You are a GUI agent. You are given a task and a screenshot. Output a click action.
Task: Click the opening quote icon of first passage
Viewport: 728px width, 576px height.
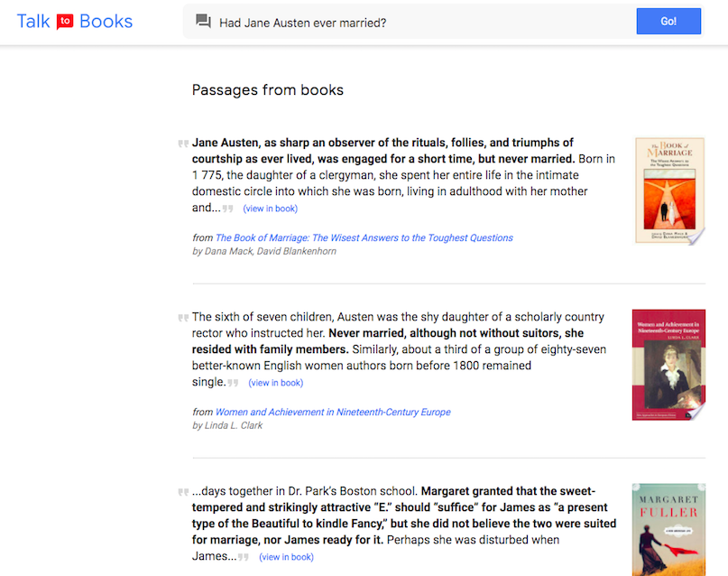(183, 144)
